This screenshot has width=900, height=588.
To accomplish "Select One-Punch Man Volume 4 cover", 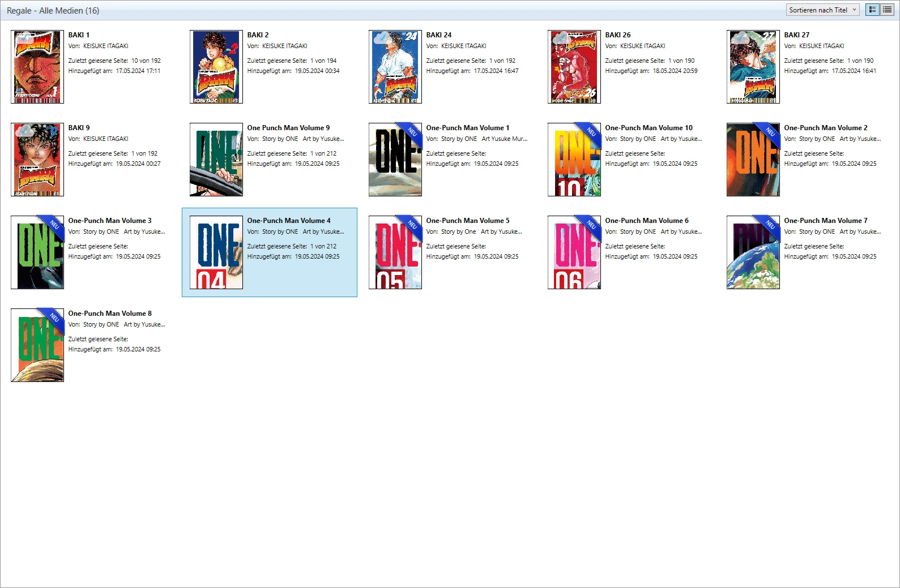I will 216,252.
